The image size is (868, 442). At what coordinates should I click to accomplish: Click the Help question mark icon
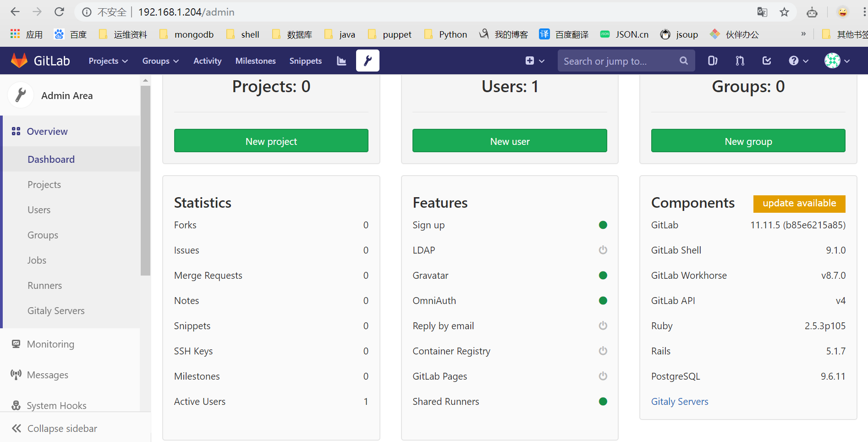794,61
